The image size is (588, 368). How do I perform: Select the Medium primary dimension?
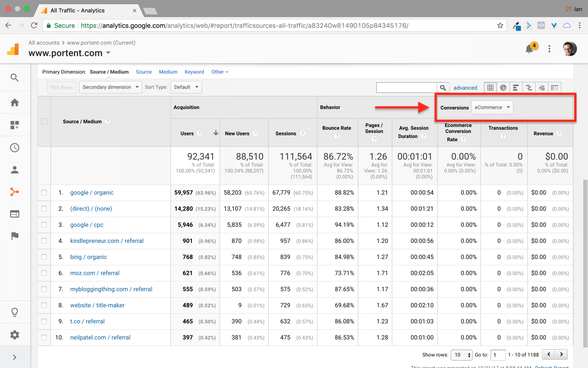tap(168, 72)
